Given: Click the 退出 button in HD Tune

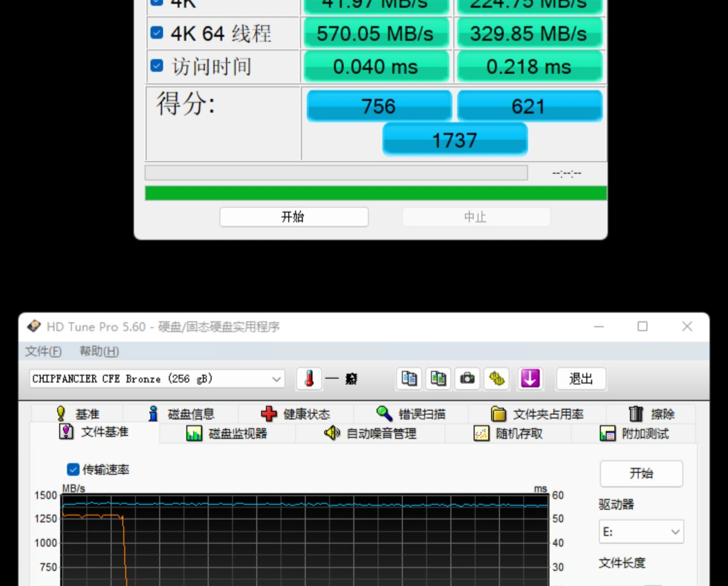Looking at the screenshot, I should pyautogui.click(x=581, y=379).
